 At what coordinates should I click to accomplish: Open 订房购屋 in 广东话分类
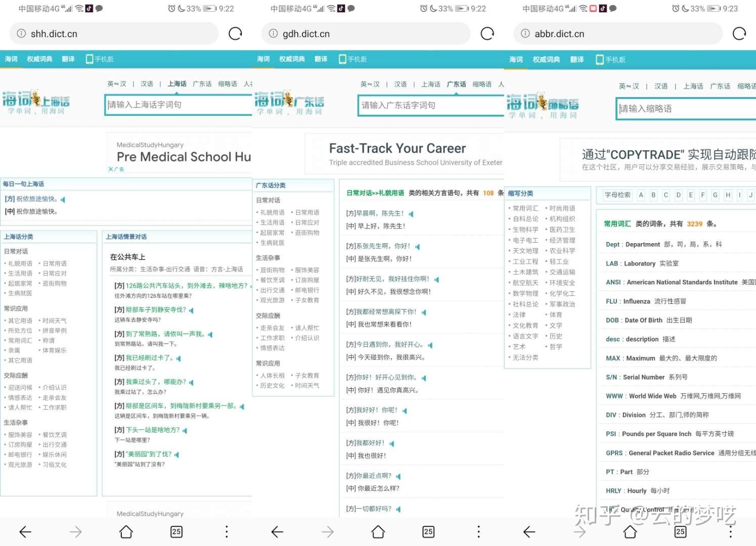tap(307, 280)
